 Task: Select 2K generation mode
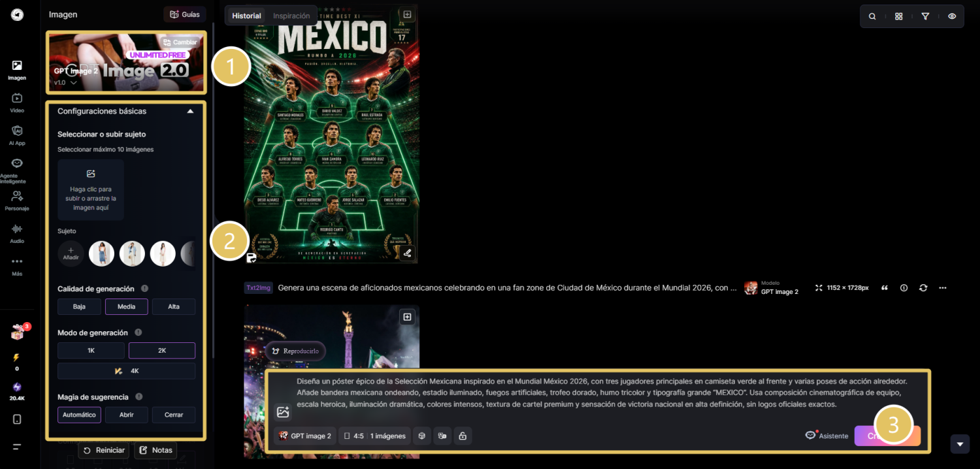coord(162,350)
